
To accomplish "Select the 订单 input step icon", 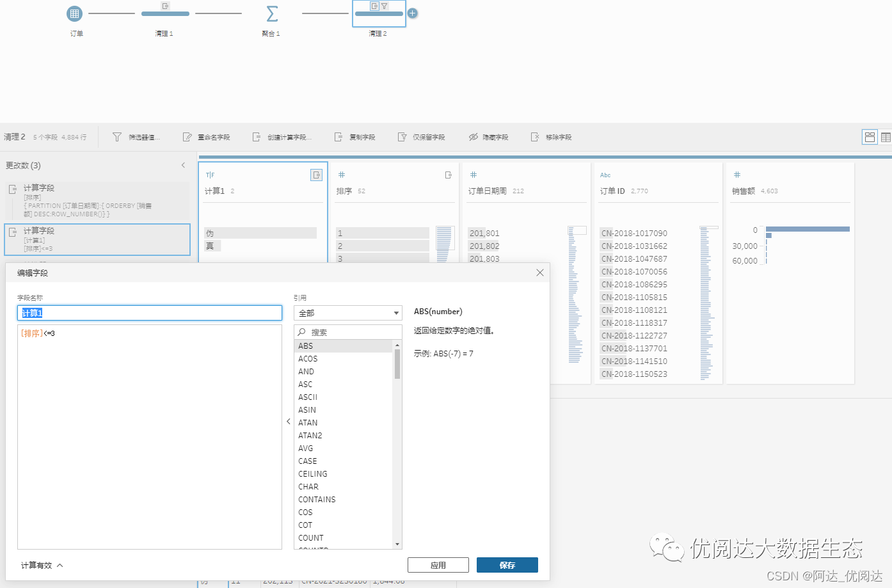I will 75,13.
